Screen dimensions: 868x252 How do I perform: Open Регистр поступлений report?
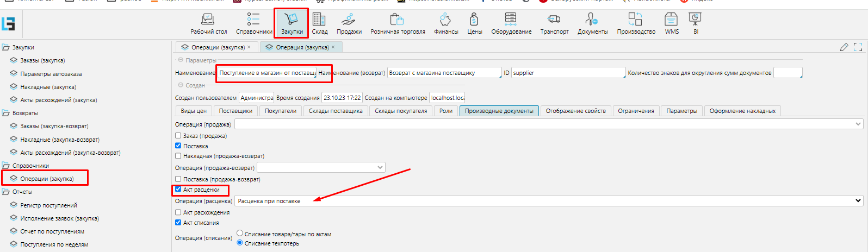coord(48,205)
